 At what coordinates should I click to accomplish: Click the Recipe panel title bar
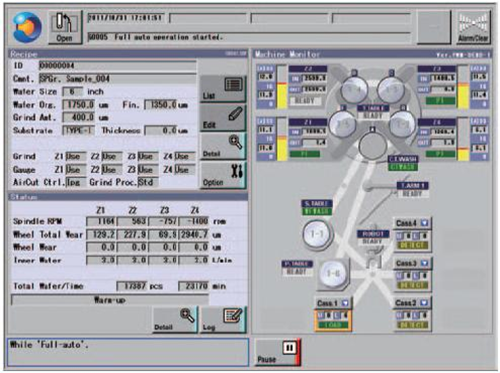pos(128,54)
